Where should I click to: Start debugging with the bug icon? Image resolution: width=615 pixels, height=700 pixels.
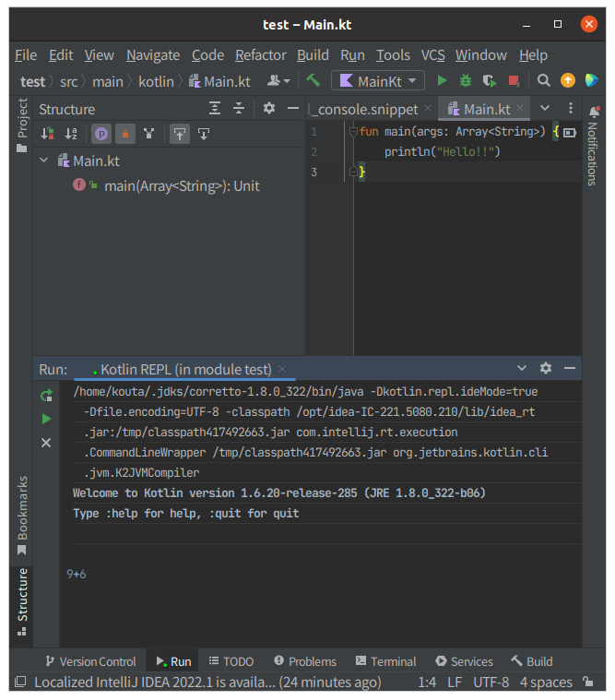[x=466, y=81]
